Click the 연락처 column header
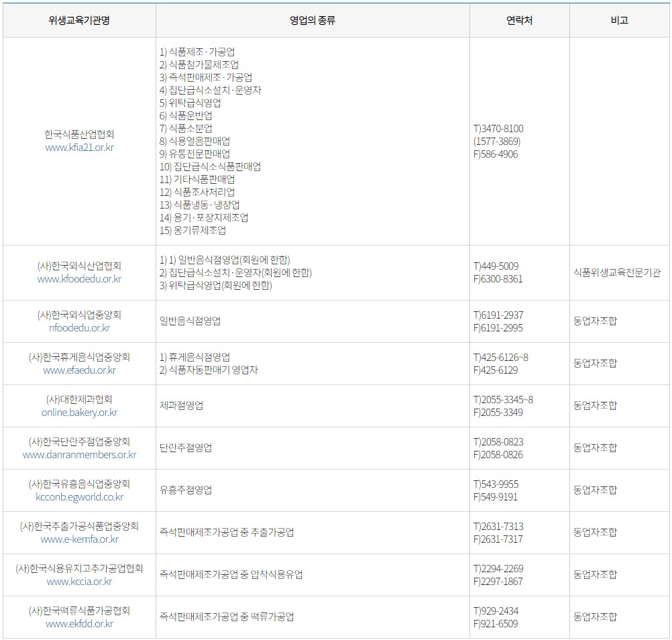672x640 pixels. click(x=520, y=20)
